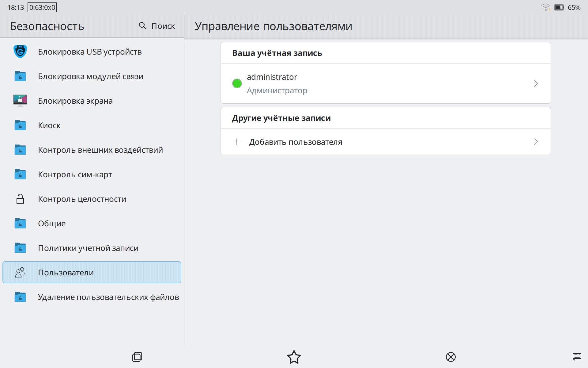Click the green administrator avatar circle
The image size is (588, 368).
pos(237,83)
